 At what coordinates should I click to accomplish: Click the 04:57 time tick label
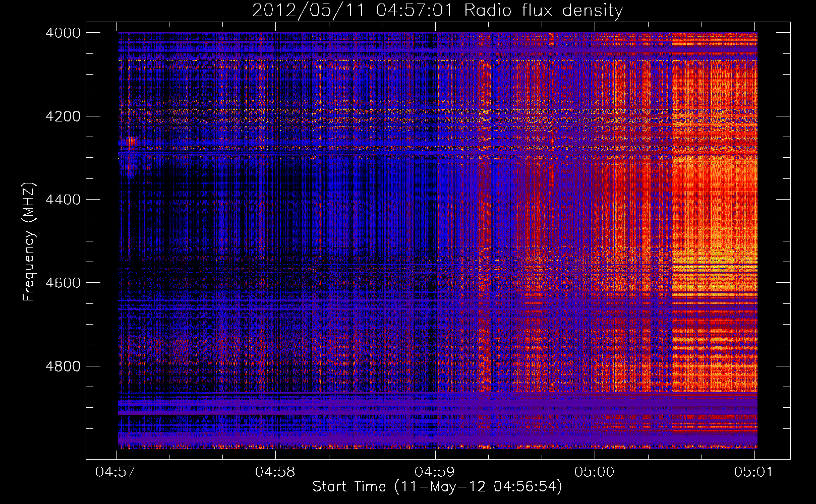coord(115,472)
